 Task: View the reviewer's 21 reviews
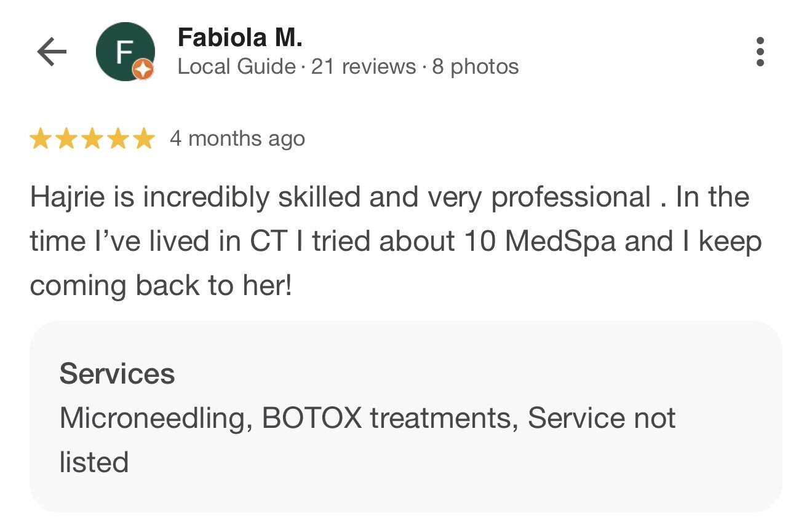(363, 66)
